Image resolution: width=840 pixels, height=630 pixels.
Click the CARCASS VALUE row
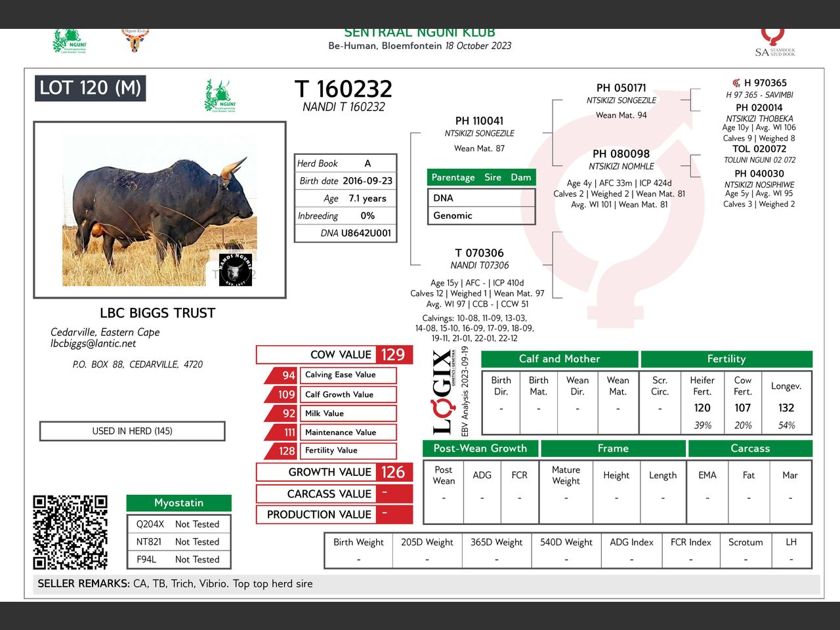click(335, 493)
